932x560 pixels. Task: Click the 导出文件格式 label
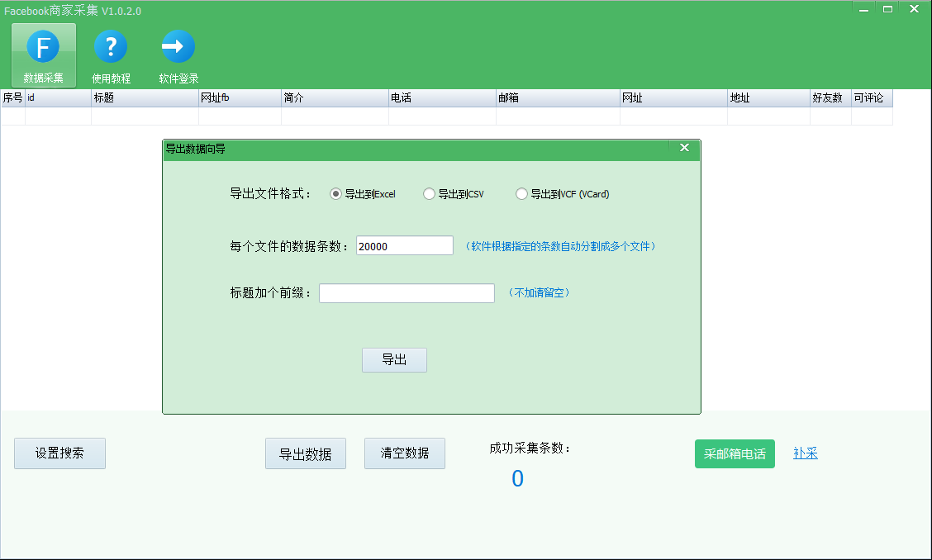tap(270, 193)
